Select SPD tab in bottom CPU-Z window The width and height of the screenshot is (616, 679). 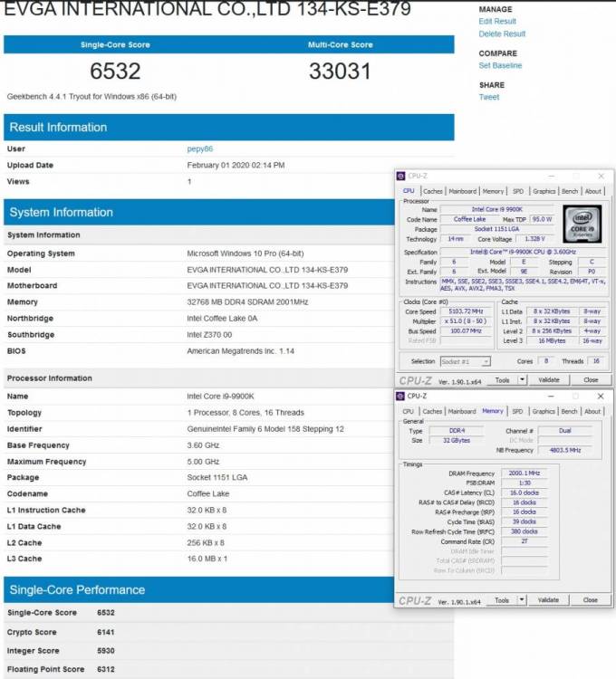pos(517,411)
